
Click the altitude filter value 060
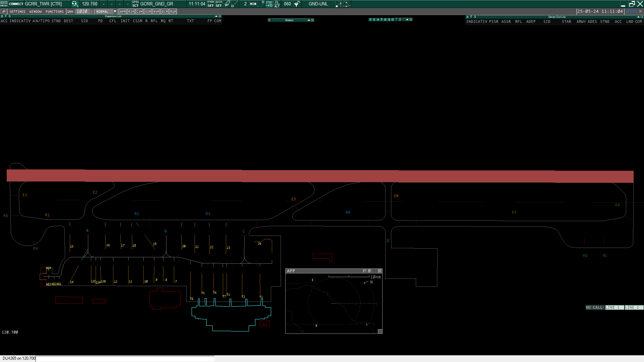pyautogui.click(x=288, y=4)
